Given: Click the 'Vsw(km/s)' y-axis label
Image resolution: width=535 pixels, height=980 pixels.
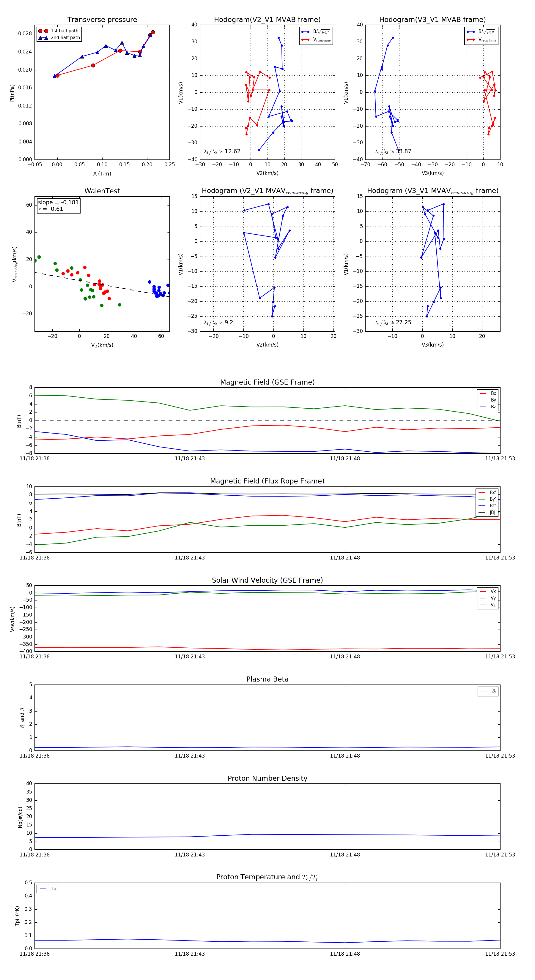Looking at the screenshot, I should [12, 619].
